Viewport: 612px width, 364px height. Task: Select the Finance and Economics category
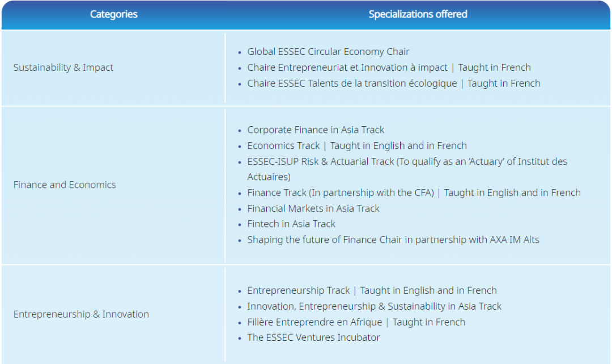coord(65,185)
